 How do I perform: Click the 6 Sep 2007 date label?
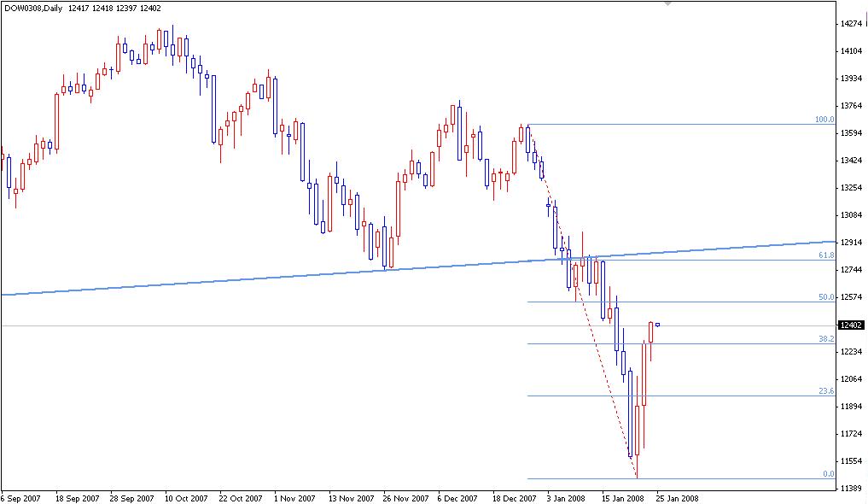point(20,496)
